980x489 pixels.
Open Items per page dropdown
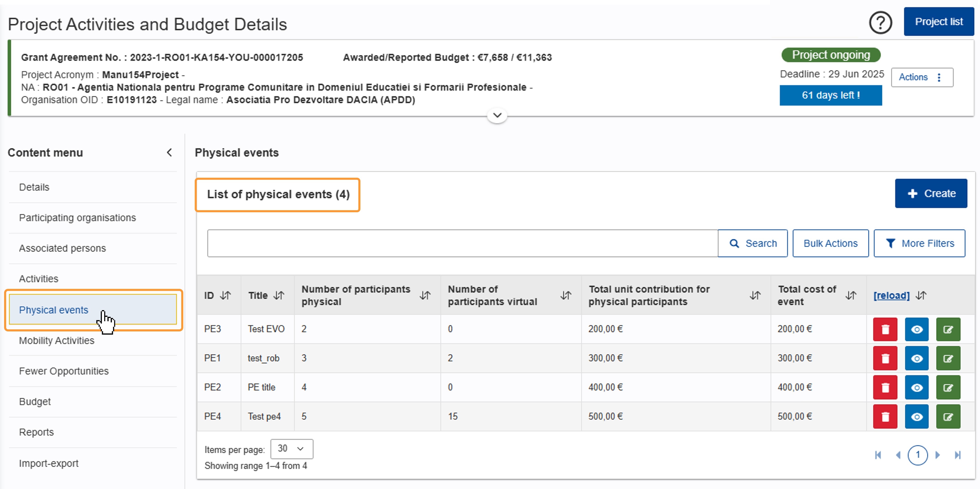click(292, 449)
